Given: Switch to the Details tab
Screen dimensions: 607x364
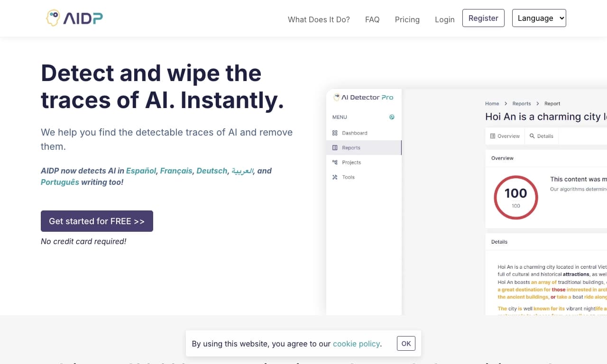Looking at the screenshot, I should 542,136.
